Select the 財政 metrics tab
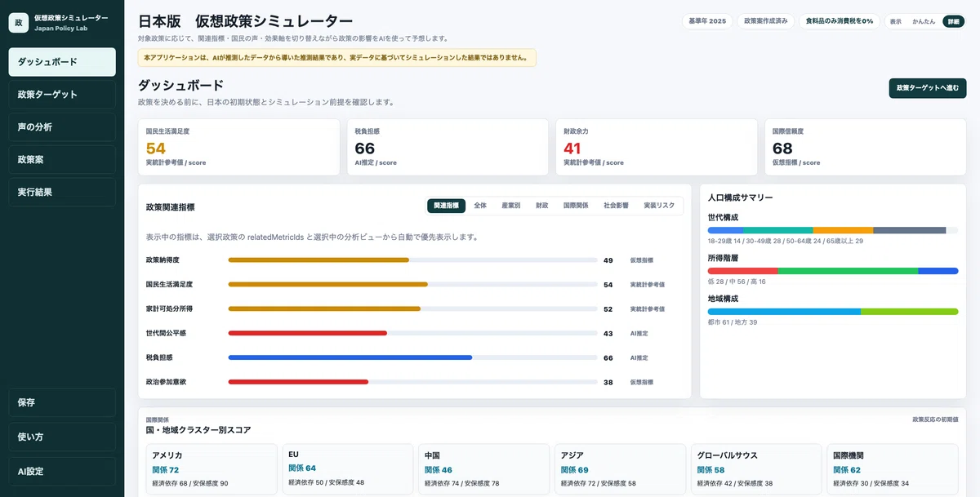This screenshot has width=980, height=497. (x=541, y=206)
